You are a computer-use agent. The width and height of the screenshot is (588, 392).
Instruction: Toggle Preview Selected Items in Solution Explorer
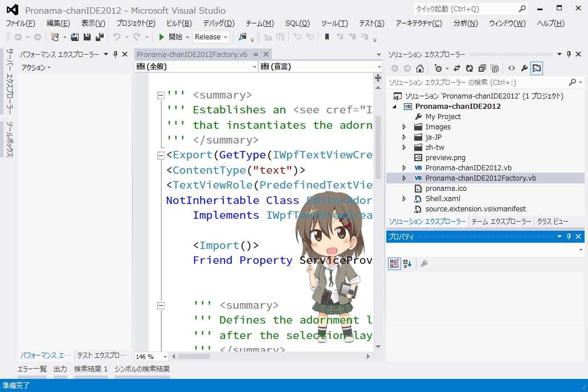tap(537, 68)
